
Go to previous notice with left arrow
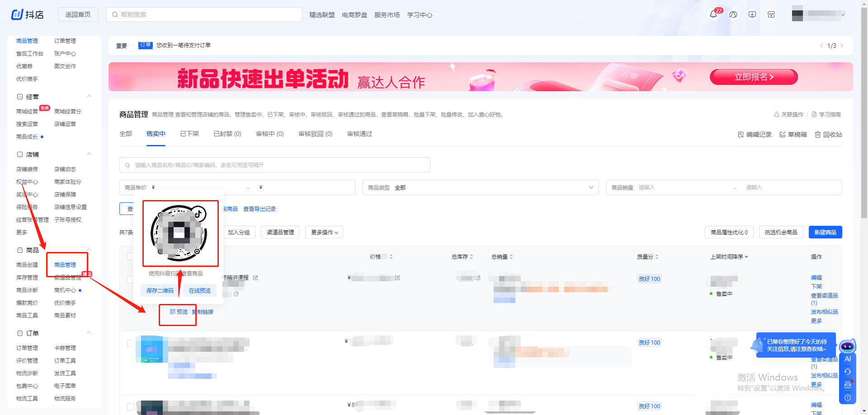point(821,46)
